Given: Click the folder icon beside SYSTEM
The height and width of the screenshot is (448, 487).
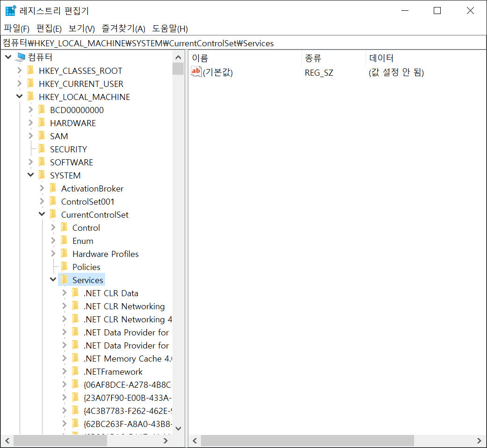Looking at the screenshot, I should click(42, 175).
